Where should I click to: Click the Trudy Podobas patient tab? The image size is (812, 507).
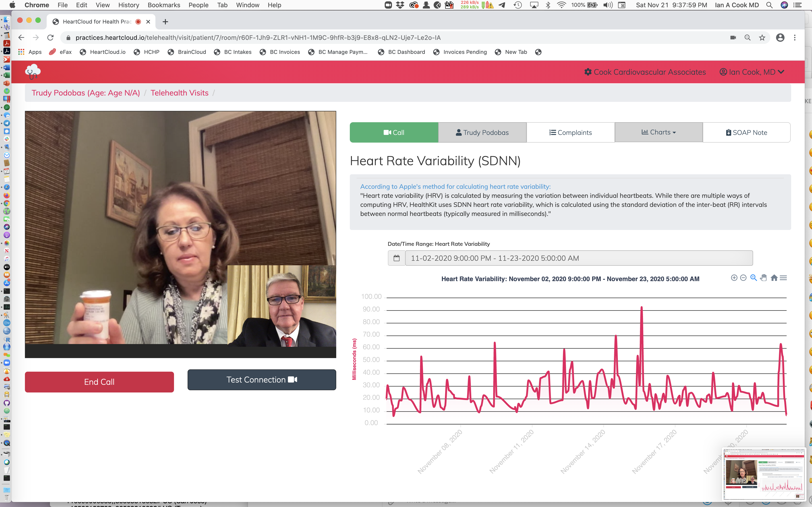(482, 132)
